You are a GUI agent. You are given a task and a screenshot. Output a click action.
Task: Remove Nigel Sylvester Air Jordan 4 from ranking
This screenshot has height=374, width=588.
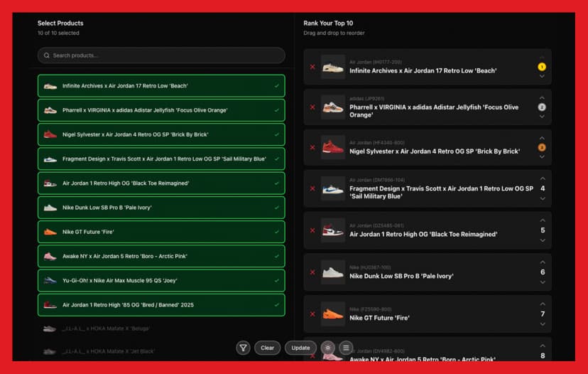point(312,148)
